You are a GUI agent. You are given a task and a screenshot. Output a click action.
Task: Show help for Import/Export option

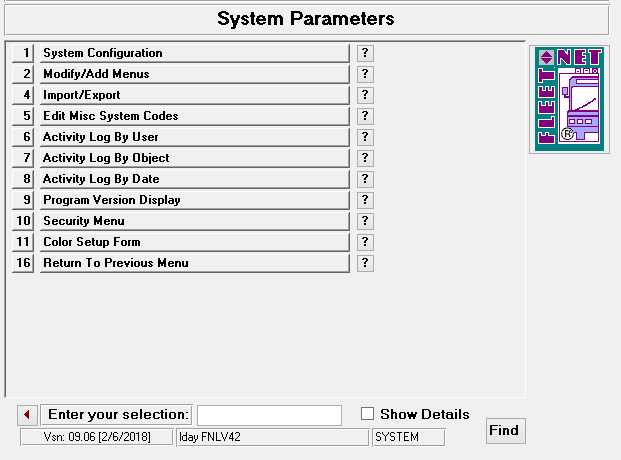(x=366, y=95)
